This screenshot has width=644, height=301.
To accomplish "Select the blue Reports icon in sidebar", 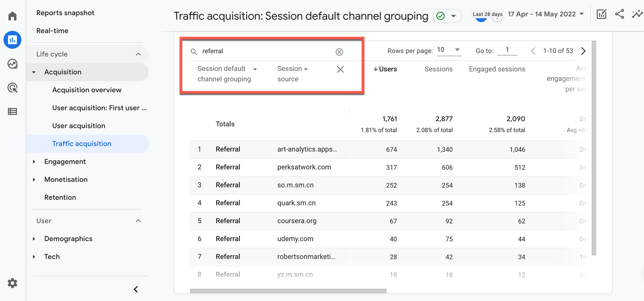I will coord(12,40).
